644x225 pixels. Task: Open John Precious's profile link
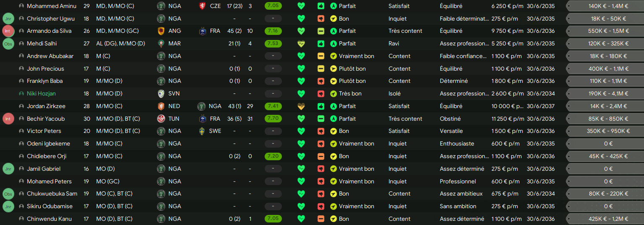(45, 69)
